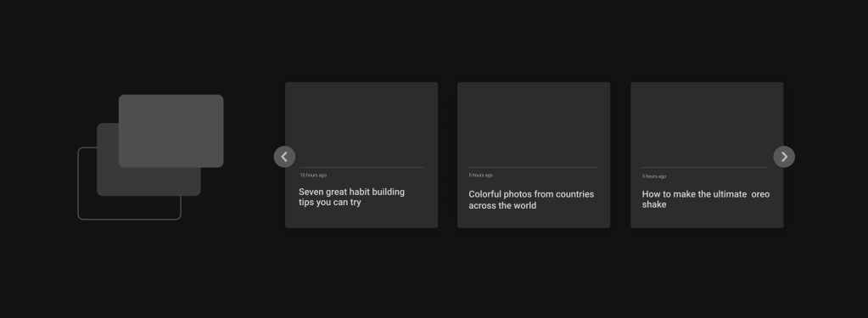Screen dimensions: 868x318
Task: Click "tips you can try" line in first card
Action: click(x=330, y=203)
